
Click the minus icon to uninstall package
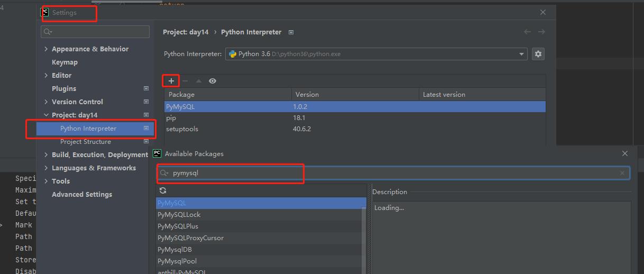(185, 81)
